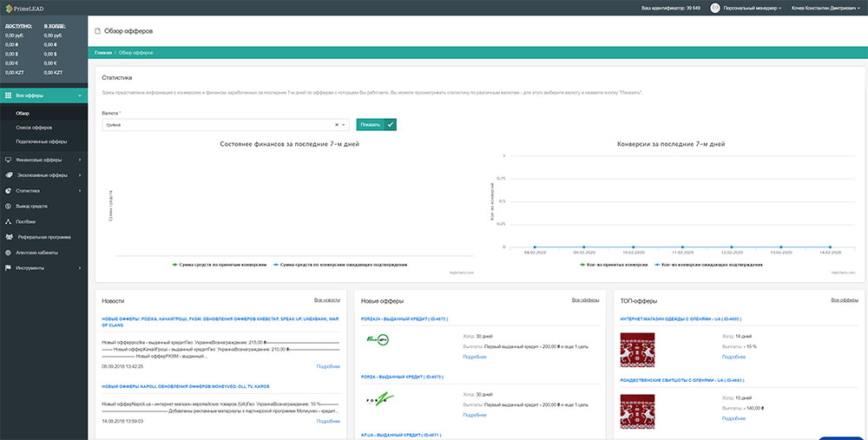Open the FORZA выданный кредит ID-4673 title
This screenshot has width=868, height=440.
point(402,377)
